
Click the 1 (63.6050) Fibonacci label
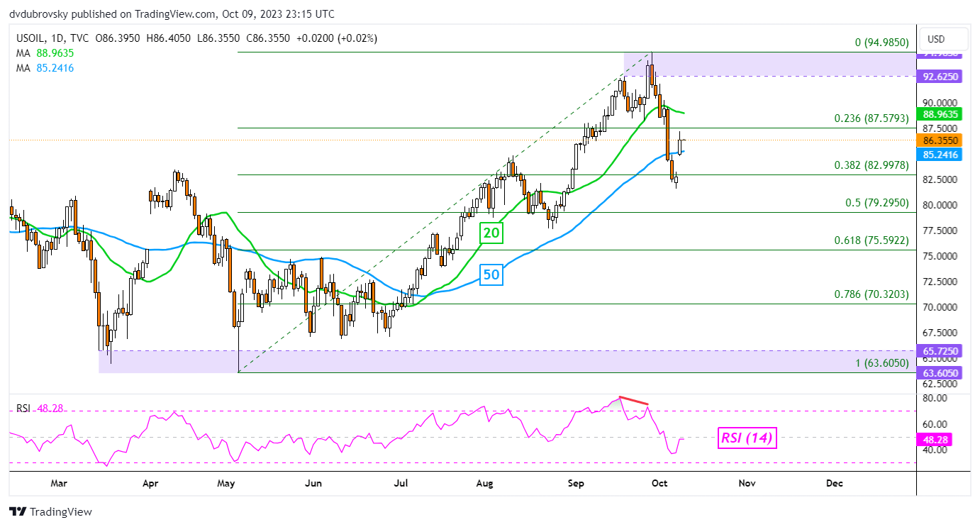(x=881, y=363)
